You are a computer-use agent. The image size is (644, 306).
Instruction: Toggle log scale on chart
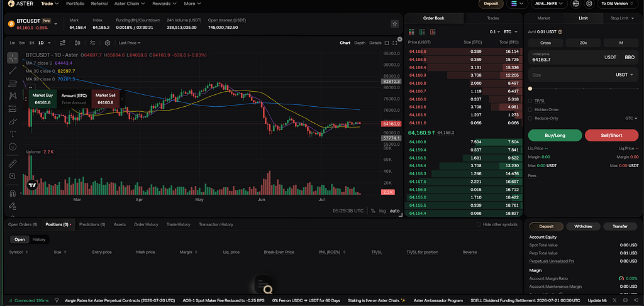pyautogui.click(x=382, y=210)
